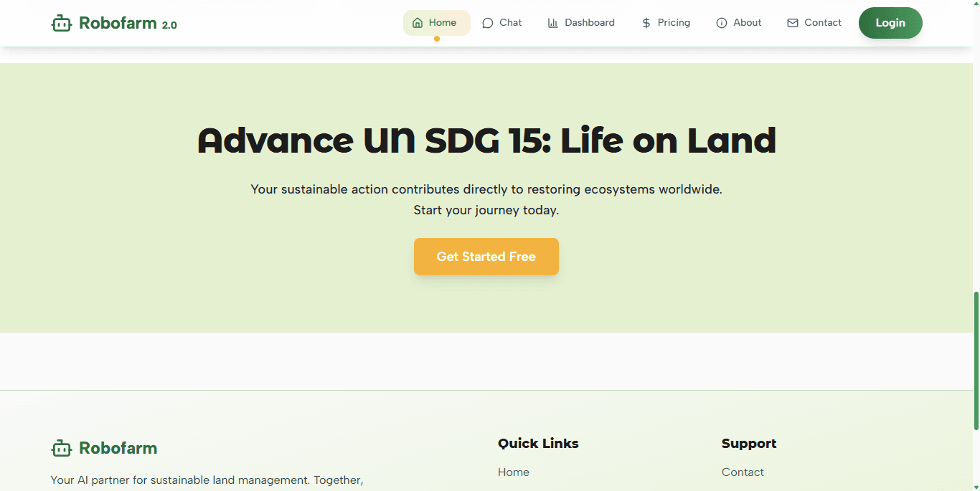Select the Pricing text label in navbar
The image size is (980, 491).
click(674, 23)
